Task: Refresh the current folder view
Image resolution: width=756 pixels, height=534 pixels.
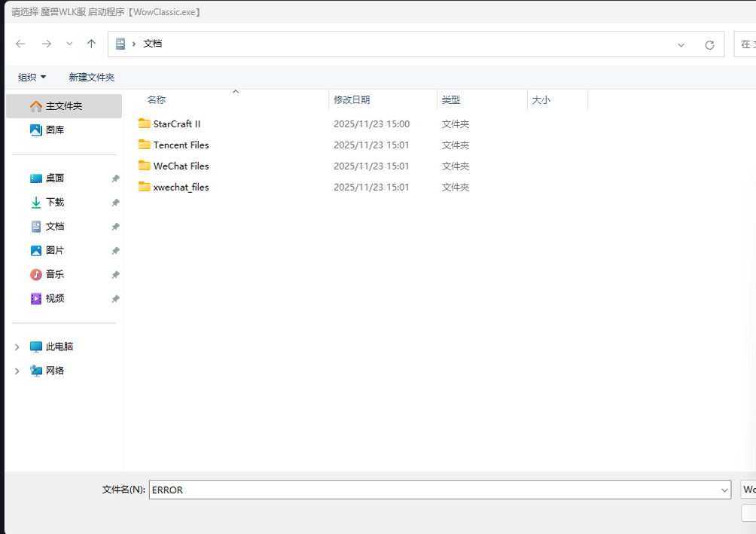Action: coord(709,44)
